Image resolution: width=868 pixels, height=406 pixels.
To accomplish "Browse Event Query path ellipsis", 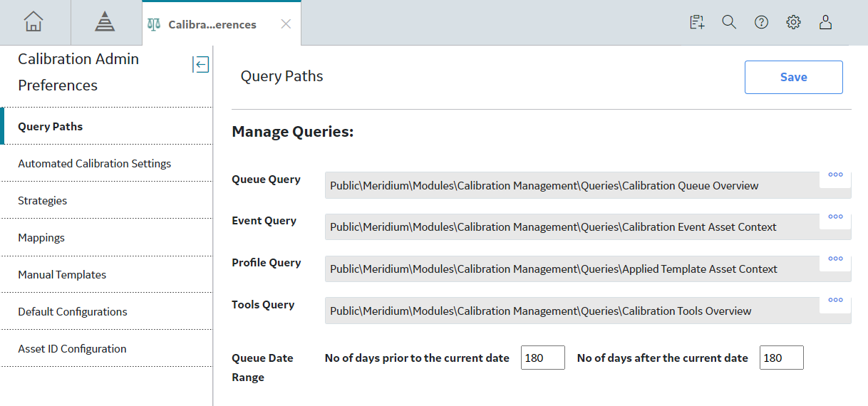I will 835,217.
